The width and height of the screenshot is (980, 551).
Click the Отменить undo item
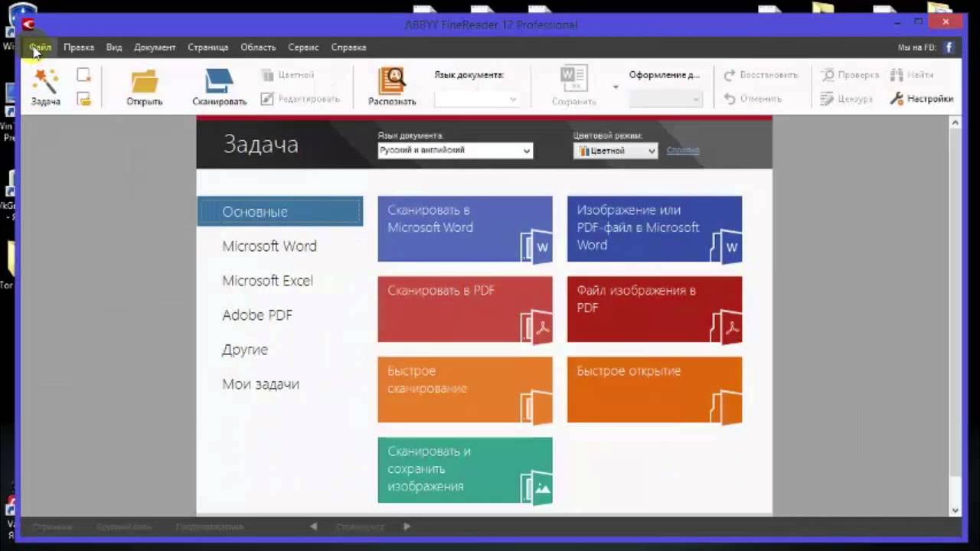coord(753,99)
